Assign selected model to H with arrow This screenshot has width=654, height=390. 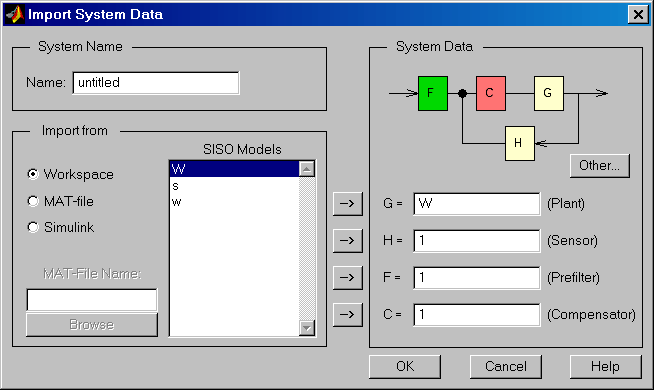coord(348,241)
